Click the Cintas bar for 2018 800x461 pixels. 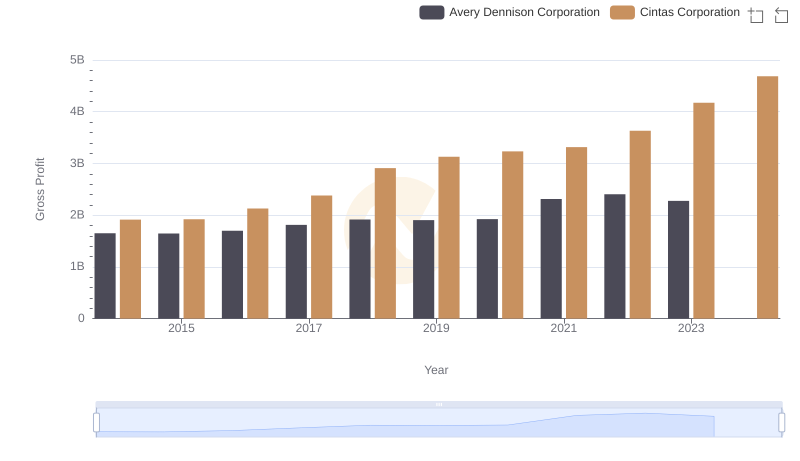385,243
